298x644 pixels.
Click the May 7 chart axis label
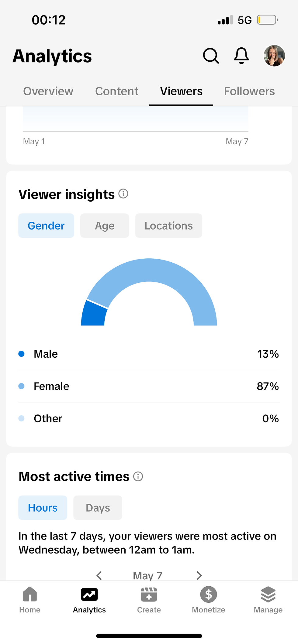click(x=237, y=141)
